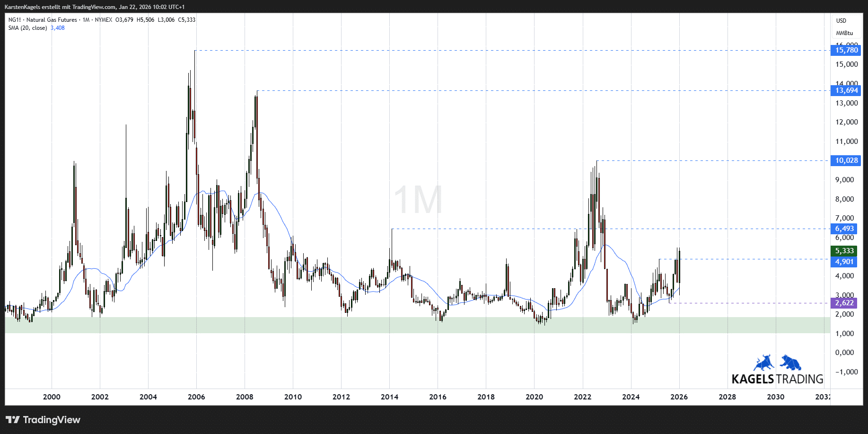Click the 2016 label on time axis

pos(438,397)
